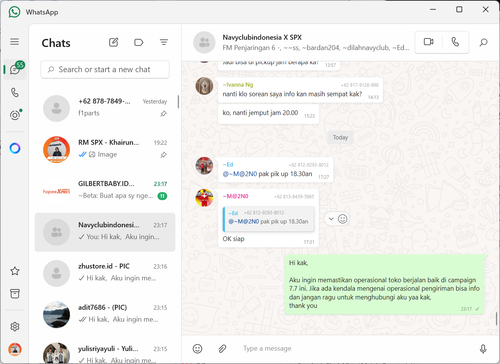500x364 pixels.
Task: Open adit7686 profile avatar
Action: [x=56, y=314]
